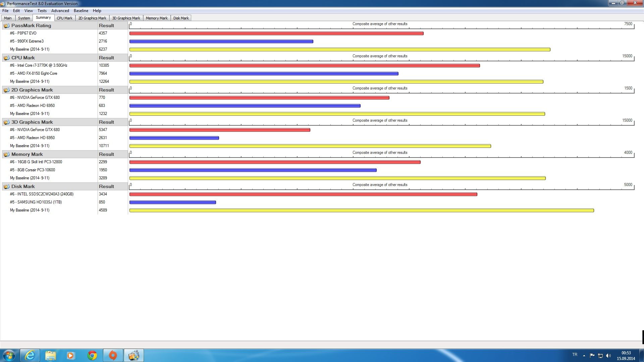Screen dimensions: 644x362
Task: Open the Disk Mark tab
Action: pyautogui.click(x=181, y=18)
